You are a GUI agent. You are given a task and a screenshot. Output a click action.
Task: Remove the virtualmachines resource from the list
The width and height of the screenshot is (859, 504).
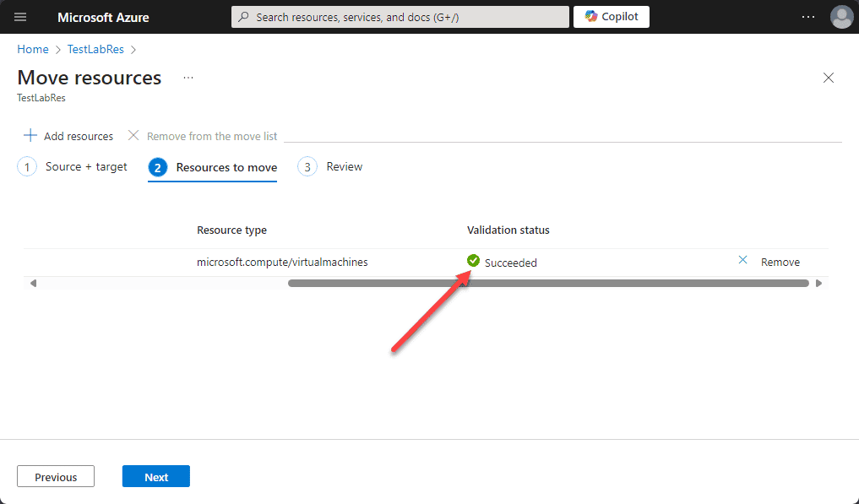coord(769,262)
